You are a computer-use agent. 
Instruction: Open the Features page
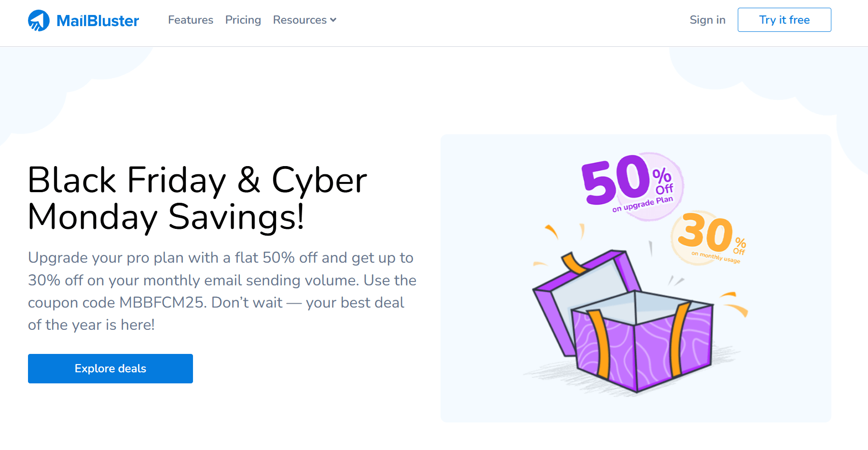click(x=190, y=20)
